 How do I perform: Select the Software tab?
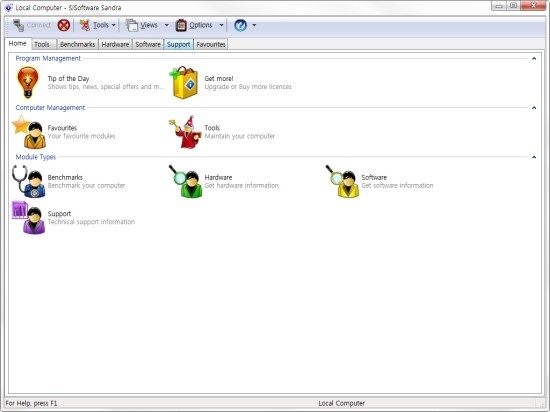(148, 44)
